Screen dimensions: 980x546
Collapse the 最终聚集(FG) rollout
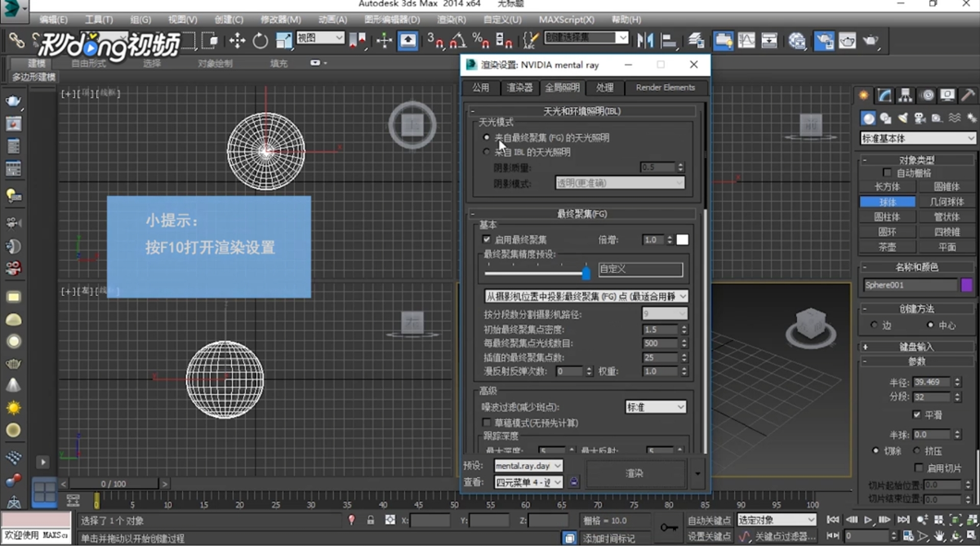(582, 213)
